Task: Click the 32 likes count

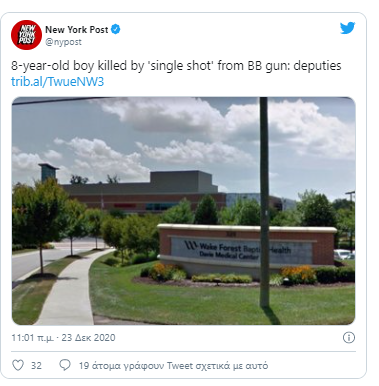Action: point(36,366)
